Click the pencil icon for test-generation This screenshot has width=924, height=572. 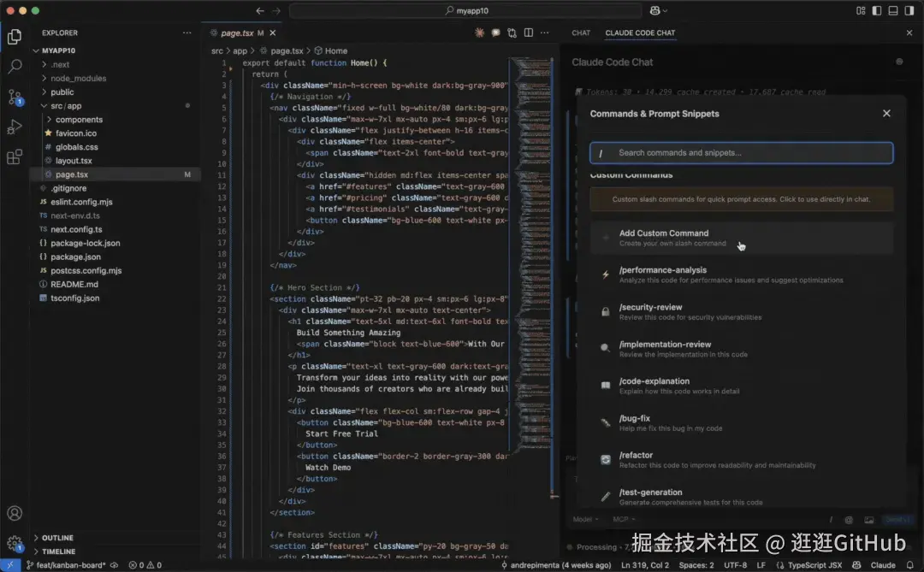pos(605,497)
